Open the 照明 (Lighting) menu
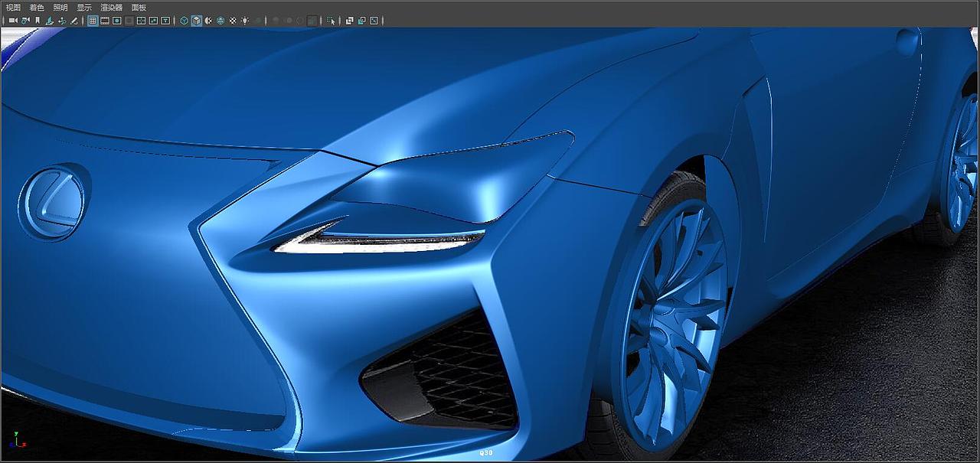 [x=60, y=7]
